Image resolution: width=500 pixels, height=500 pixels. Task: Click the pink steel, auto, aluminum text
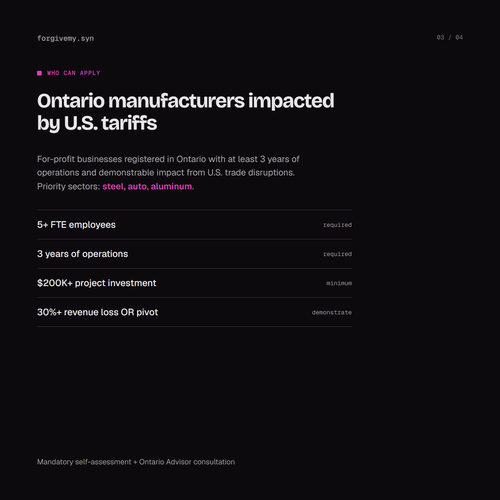click(x=147, y=186)
